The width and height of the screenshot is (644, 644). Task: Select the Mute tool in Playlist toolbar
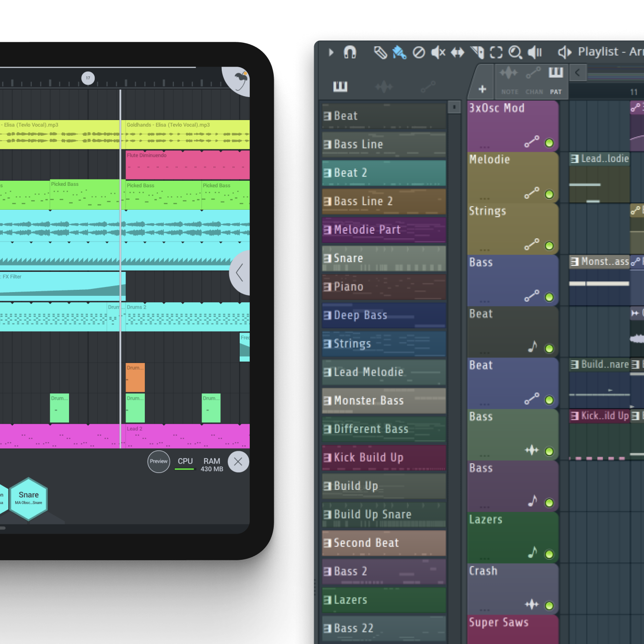click(x=438, y=52)
